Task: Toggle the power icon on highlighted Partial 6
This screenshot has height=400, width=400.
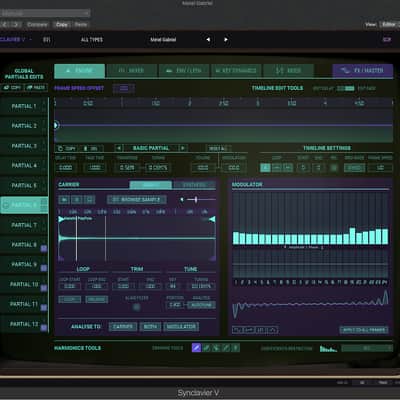Action: 5,205
